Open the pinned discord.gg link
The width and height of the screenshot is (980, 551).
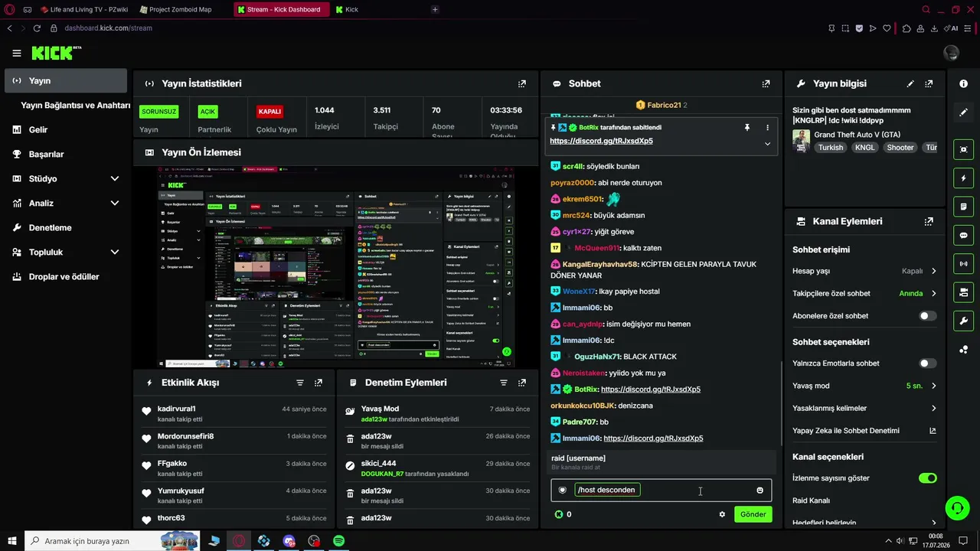pyautogui.click(x=601, y=141)
